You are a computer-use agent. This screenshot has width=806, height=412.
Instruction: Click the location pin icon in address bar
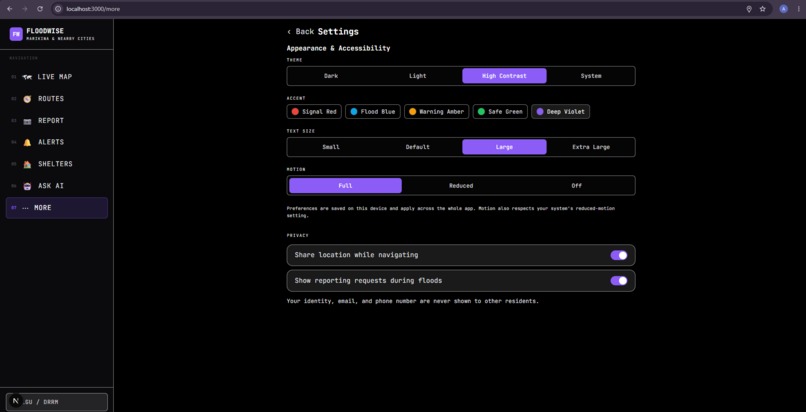749,9
